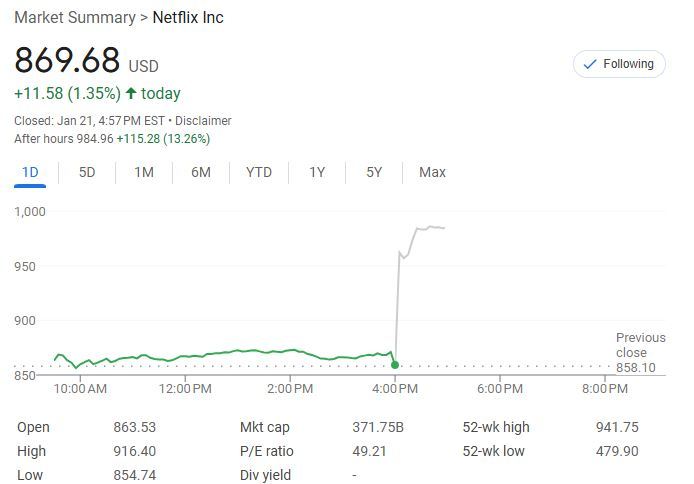
Task: Show the 6M chart range
Action: point(201,172)
